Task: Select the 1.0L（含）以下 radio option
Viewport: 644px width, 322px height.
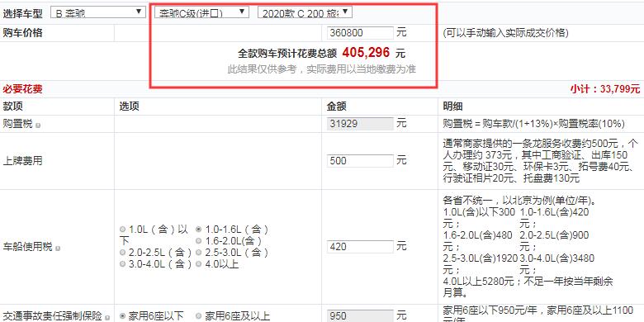Action: click(x=122, y=230)
